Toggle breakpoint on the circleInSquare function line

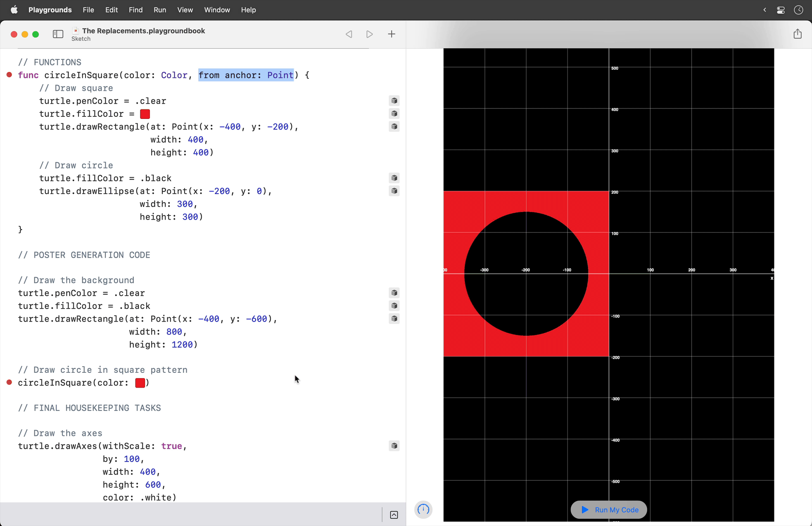point(9,75)
